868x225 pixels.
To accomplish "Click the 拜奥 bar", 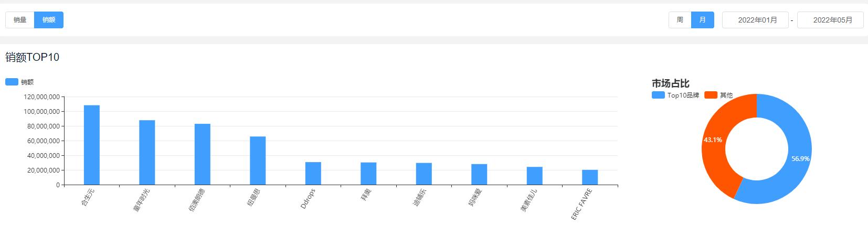I will pyautogui.click(x=368, y=174).
